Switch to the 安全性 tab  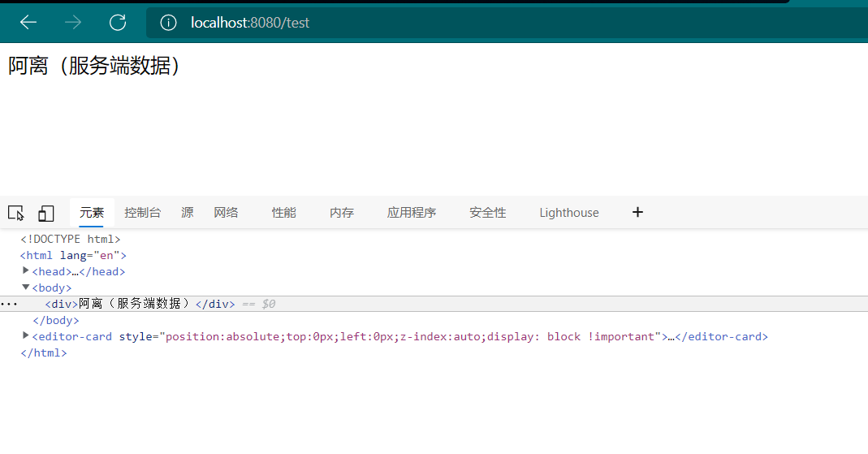(488, 213)
